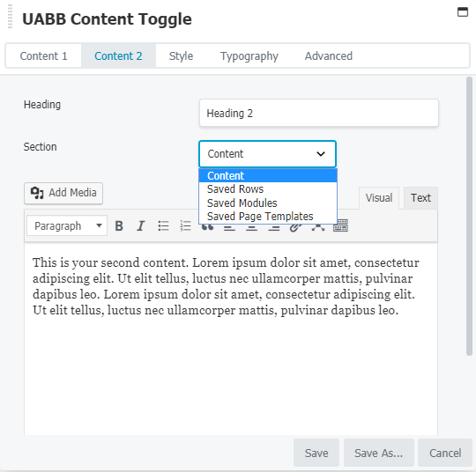Viewport: 476px width, 472px height.
Task: Toggle bold formatting in editor toolbar
Action: (x=119, y=225)
